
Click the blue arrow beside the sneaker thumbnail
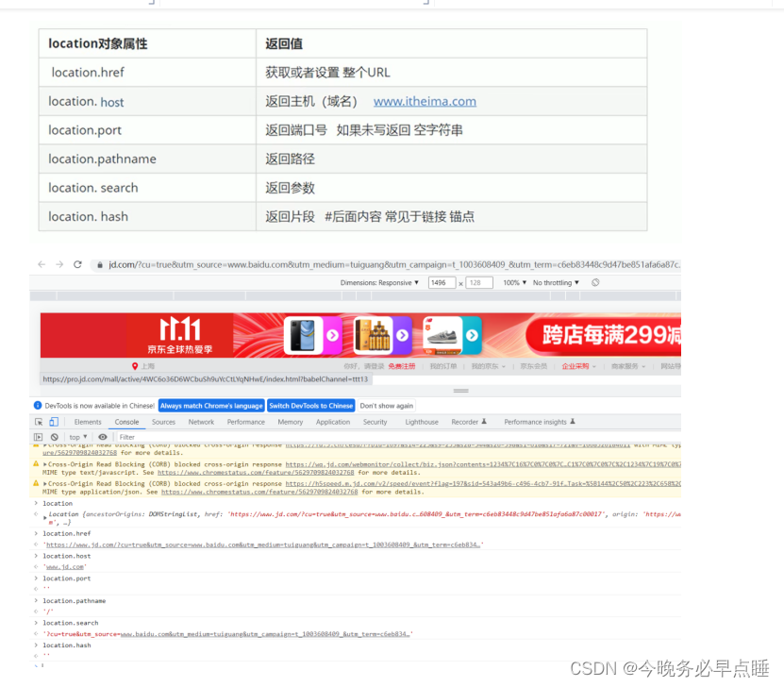click(472, 335)
